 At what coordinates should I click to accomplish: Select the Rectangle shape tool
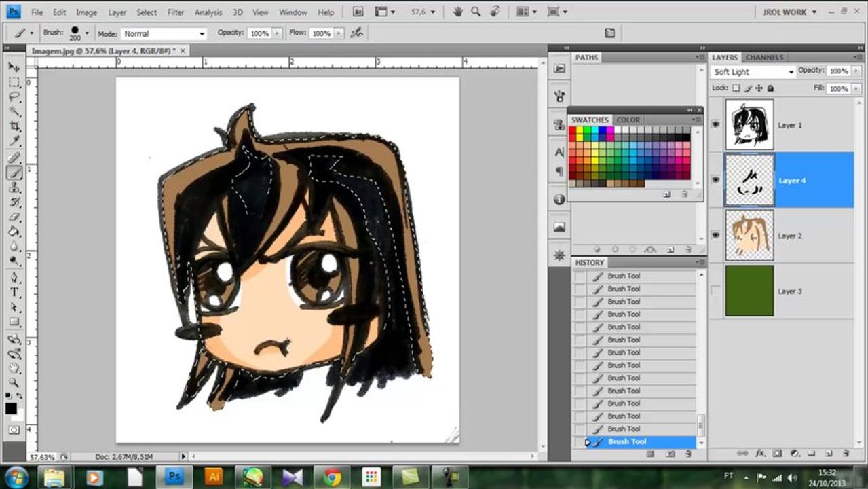tap(14, 323)
